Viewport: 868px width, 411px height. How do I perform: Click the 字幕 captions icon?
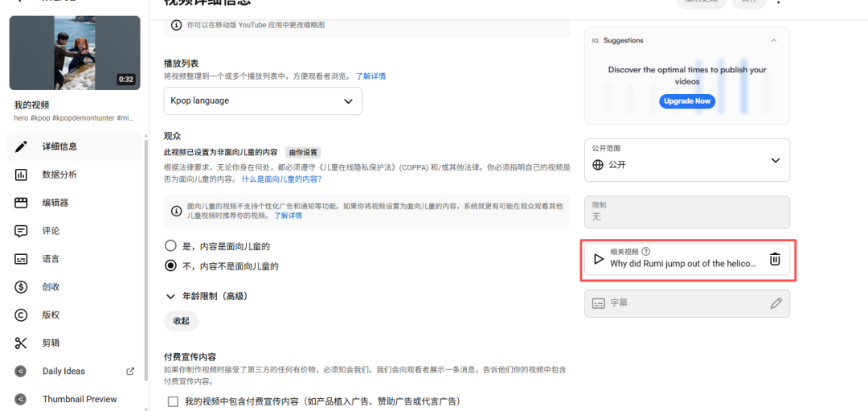tap(598, 303)
